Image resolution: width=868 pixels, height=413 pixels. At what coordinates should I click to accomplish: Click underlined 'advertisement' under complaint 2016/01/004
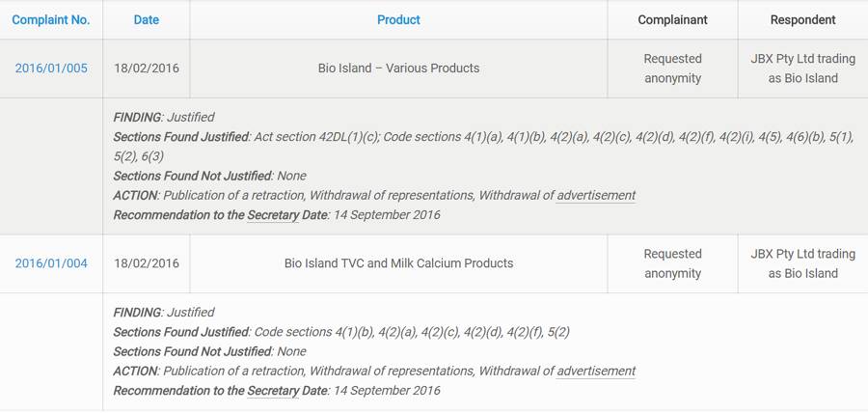coord(596,371)
